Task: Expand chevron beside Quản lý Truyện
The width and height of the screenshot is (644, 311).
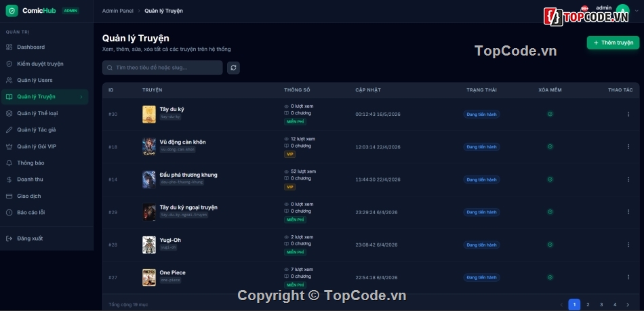Action: (81, 97)
